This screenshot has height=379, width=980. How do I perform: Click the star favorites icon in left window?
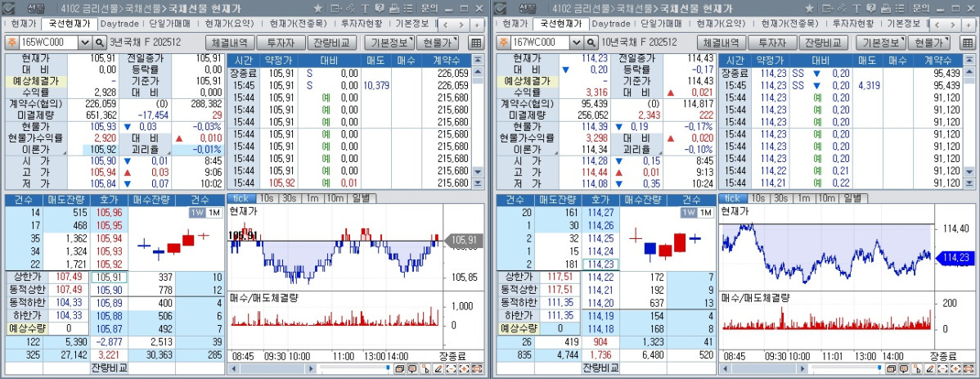pos(317,7)
